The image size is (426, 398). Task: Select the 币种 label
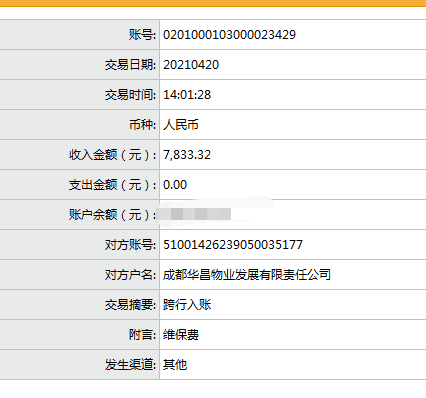point(142,125)
